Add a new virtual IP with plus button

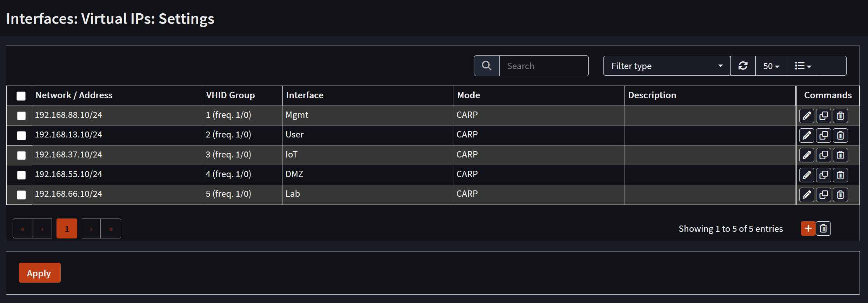tap(808, 229)
